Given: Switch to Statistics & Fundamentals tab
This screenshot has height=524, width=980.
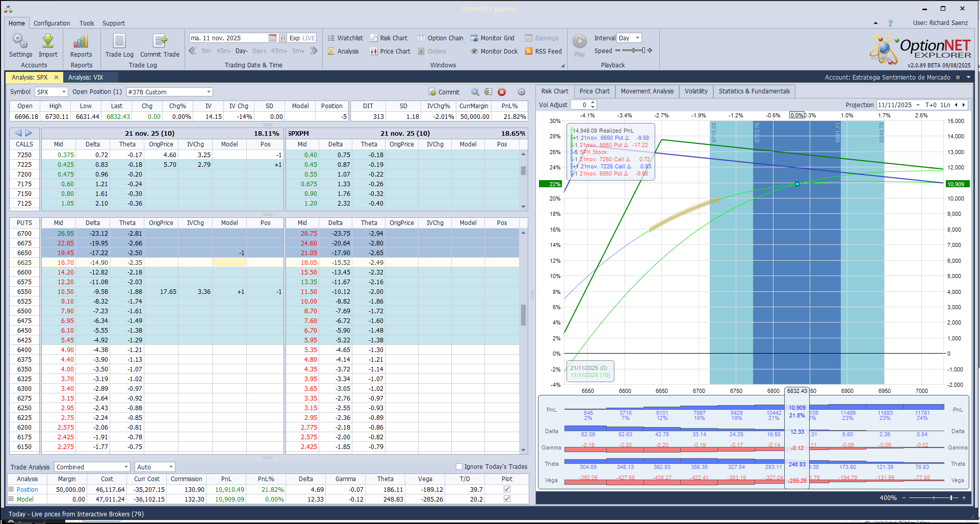Looking at the screenshot, I should pos(754,91).
